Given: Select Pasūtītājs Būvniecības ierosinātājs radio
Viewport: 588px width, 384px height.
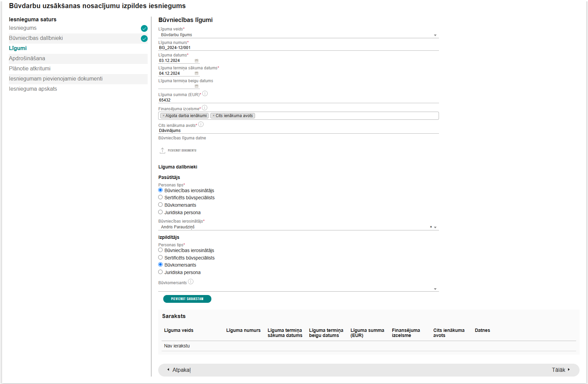Looking at the screenshot, I should click(x=161, y=190).
